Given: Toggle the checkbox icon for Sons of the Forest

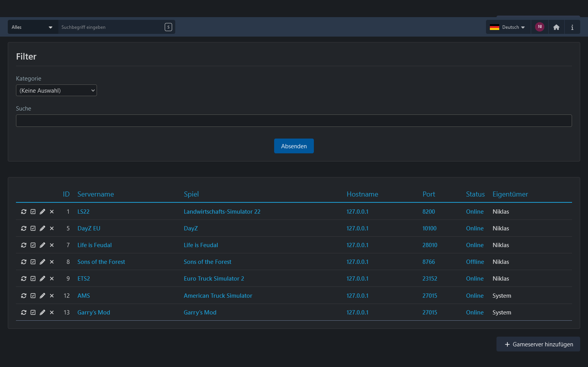Looking at the screenshot, I should (33, 262).
